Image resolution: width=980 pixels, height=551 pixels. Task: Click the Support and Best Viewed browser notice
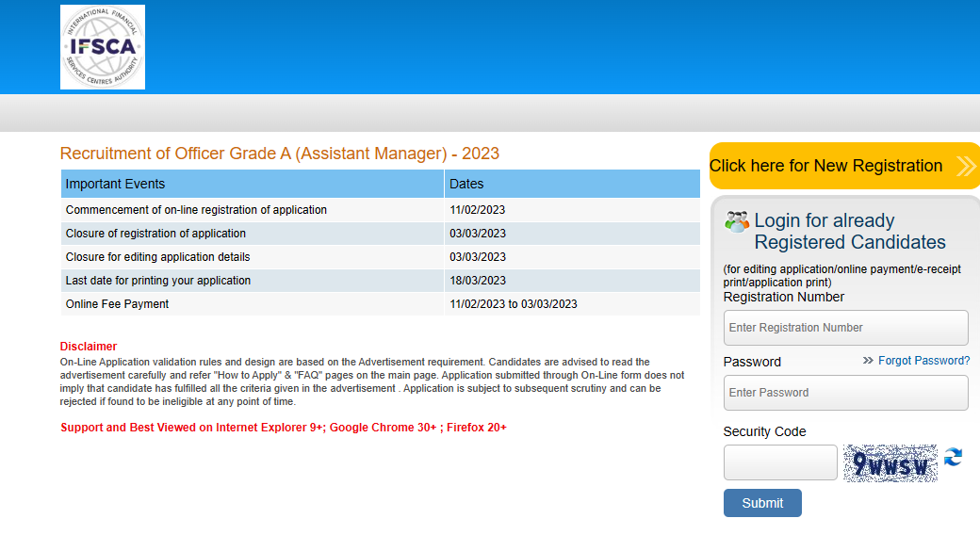click(283, 428)
